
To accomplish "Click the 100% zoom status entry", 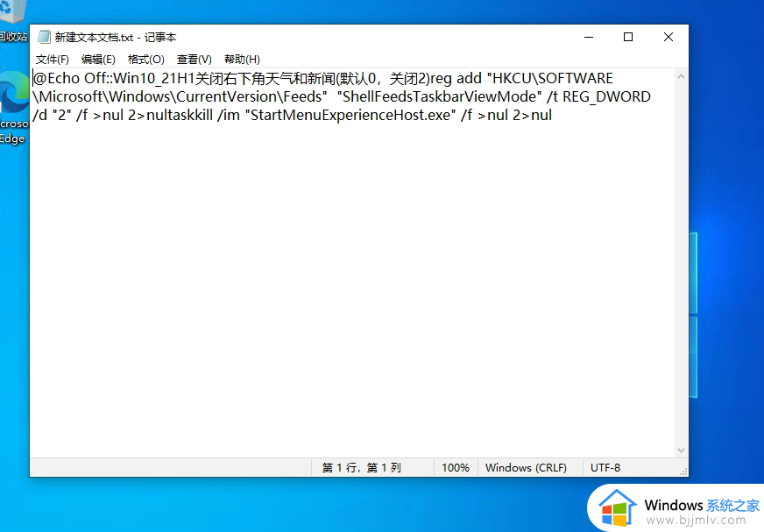I will (x=456, y=468).
